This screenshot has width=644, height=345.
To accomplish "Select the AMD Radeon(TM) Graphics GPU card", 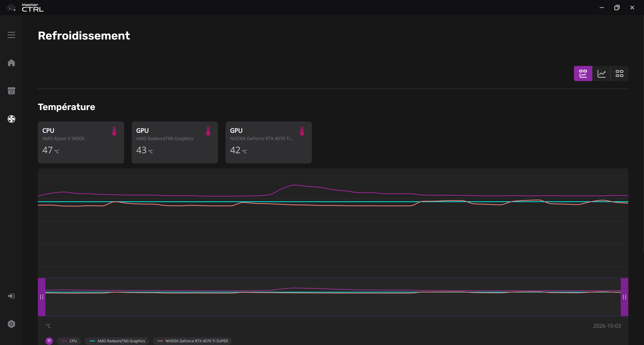I will [x=175, y=142].
